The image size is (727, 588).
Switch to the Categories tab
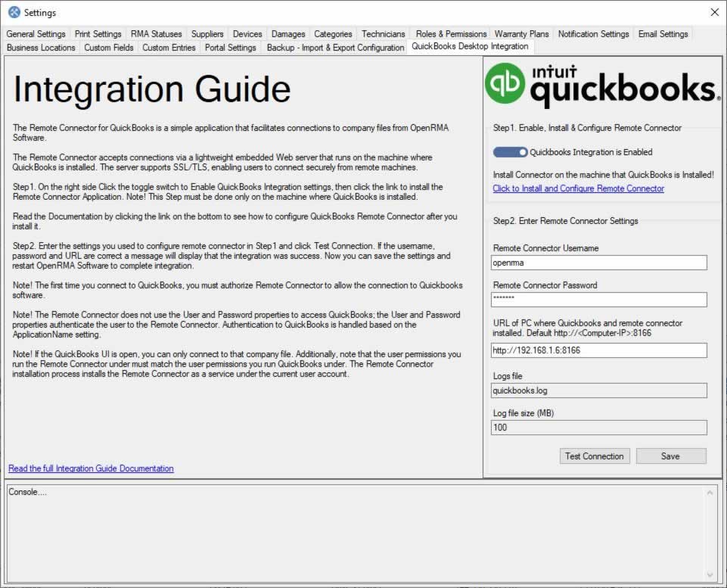pyautogui.click(x=333, y=34)
